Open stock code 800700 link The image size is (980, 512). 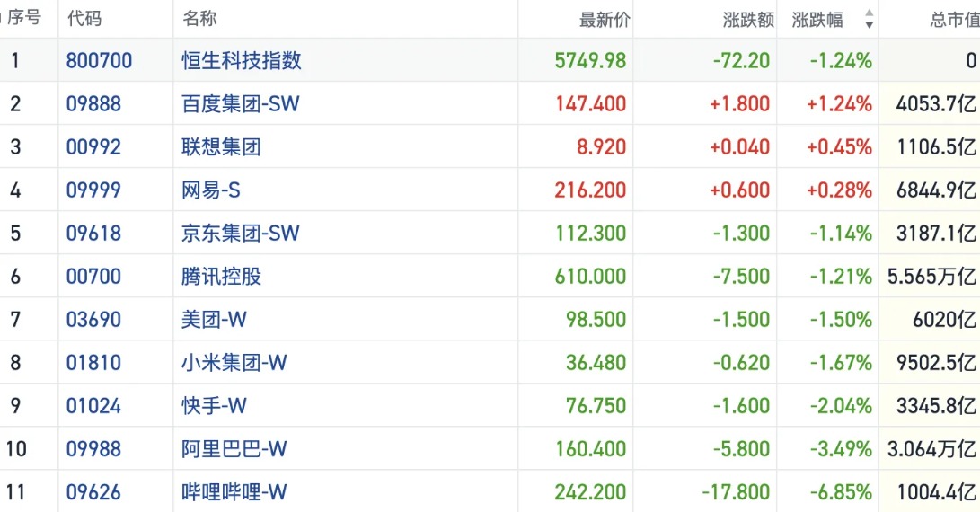[99, 61]
